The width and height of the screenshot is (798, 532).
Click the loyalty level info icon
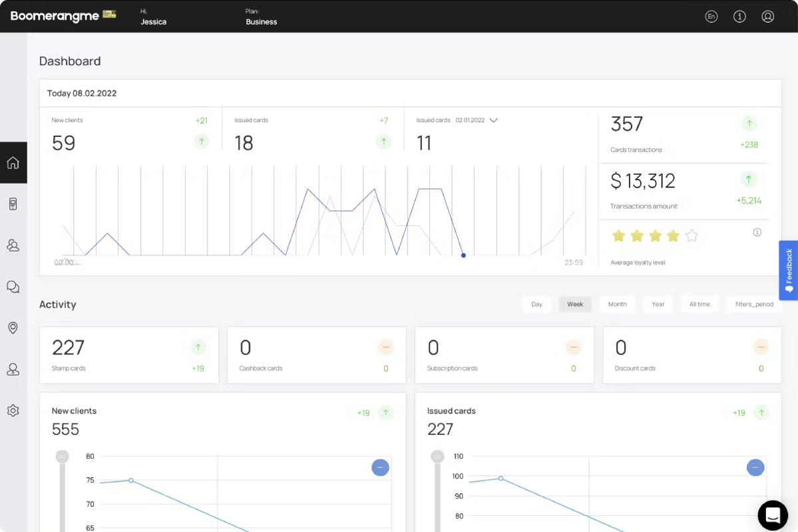click(x=757, y=233)
